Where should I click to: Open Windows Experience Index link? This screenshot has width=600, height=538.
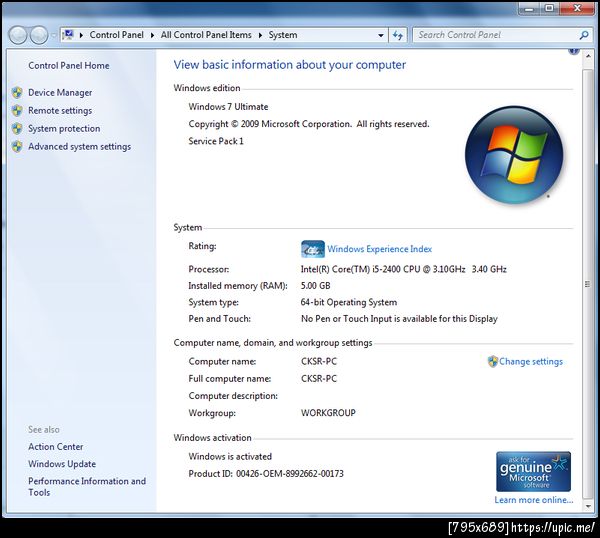pyautogui.click(x=380, y=249)
